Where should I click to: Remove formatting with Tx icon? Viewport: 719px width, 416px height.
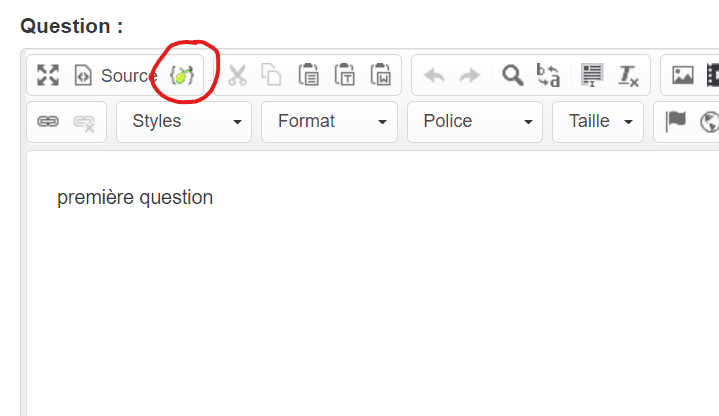[628, 76]
